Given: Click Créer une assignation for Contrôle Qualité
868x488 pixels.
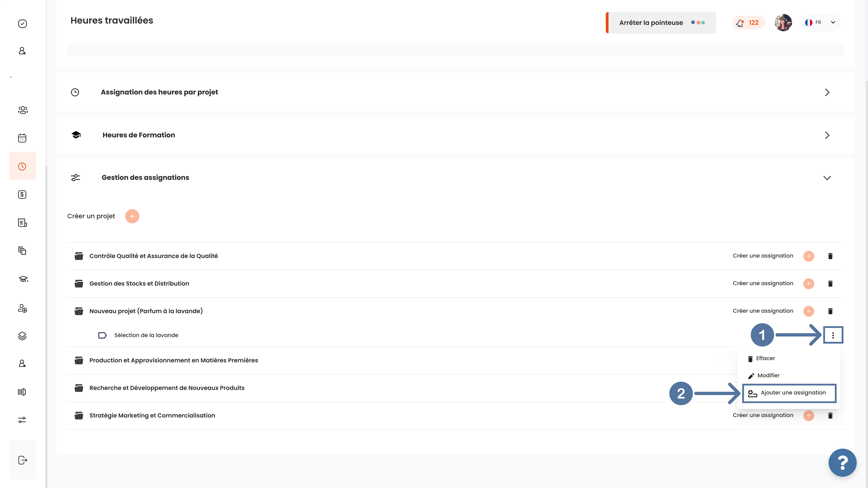Looking at the screenshot, I should pos(763,256).
